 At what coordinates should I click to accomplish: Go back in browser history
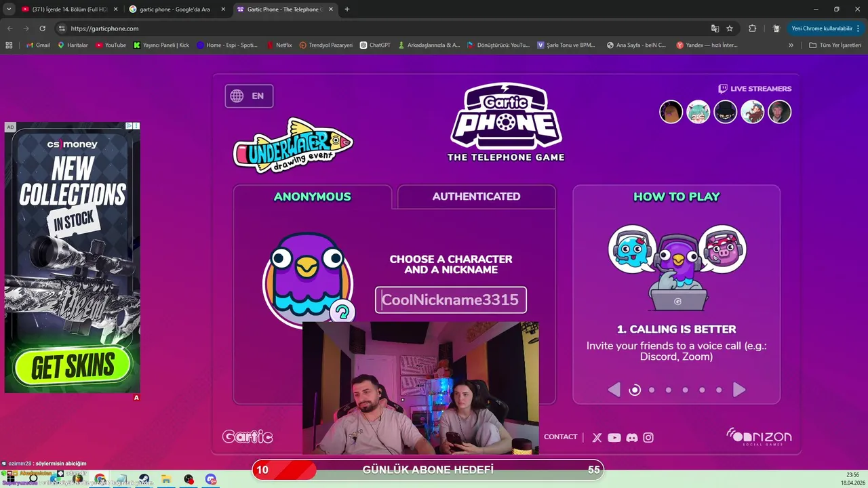click(x=9, y=28)
